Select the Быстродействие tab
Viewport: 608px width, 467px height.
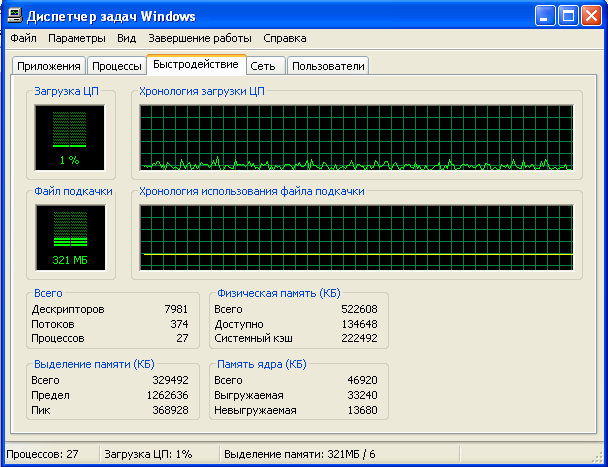point(196,64)
